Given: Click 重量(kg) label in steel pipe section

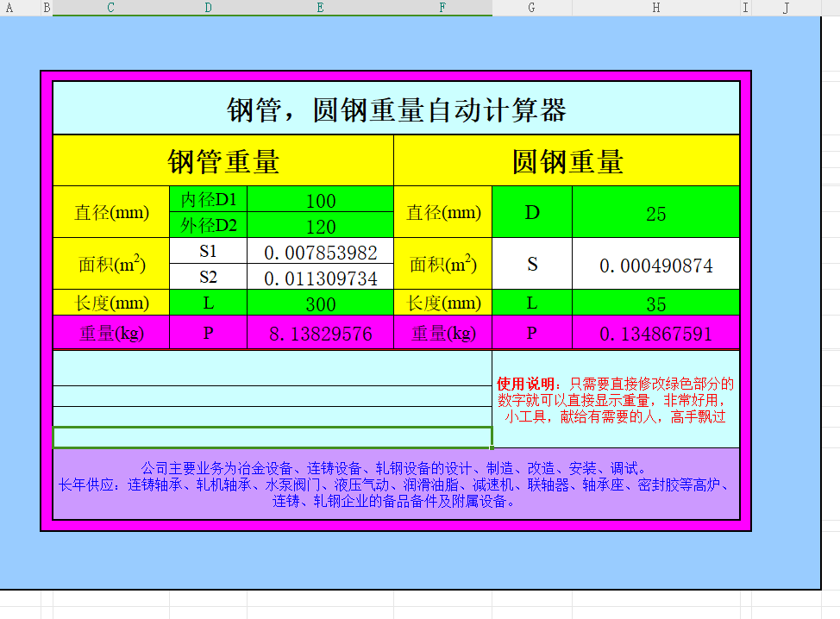Looking at the screenshot, I should coord(111,333).
